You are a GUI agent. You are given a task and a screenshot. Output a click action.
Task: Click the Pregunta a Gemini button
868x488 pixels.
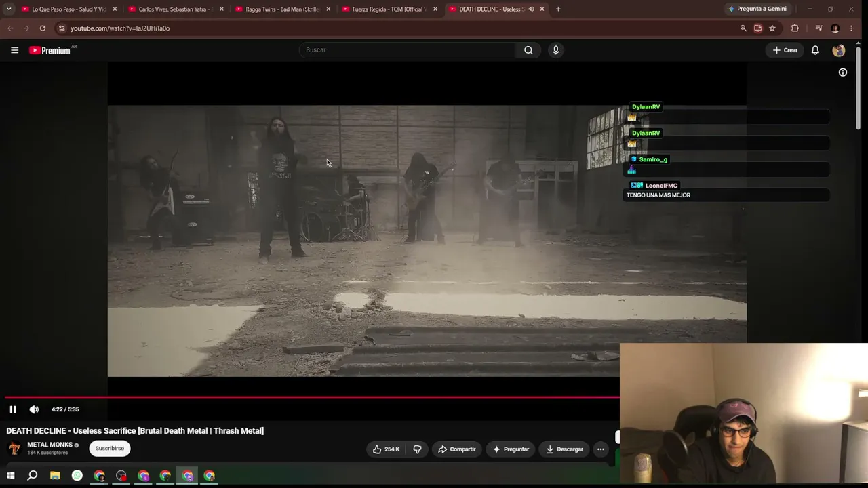[757, 9]
